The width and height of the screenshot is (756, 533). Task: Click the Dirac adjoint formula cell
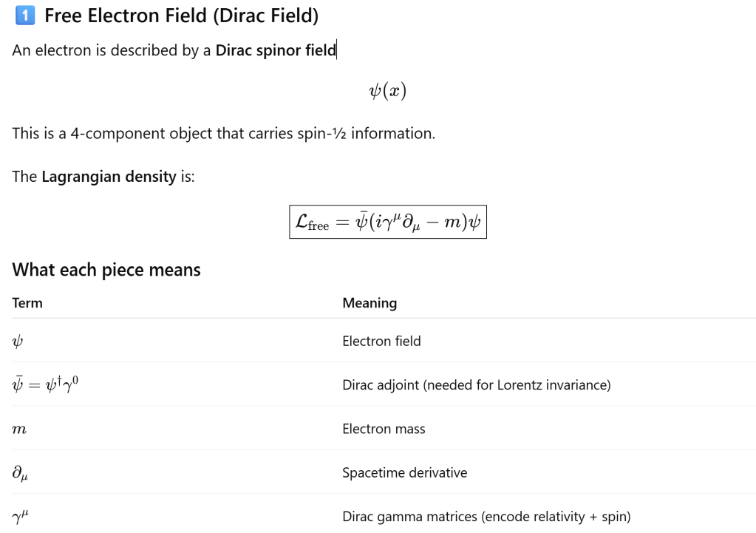[45, 384]
